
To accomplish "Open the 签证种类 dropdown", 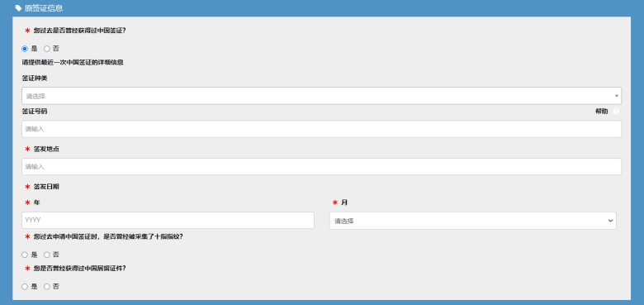I will (321, 96).
